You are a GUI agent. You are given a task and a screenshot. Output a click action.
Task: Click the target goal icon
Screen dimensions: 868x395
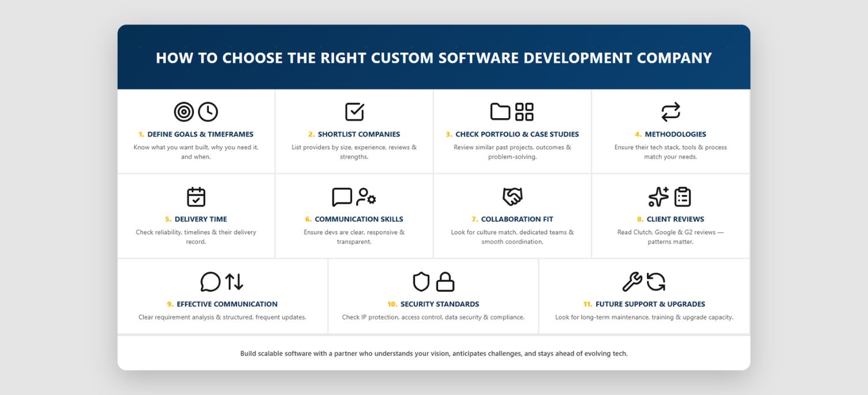184,112
